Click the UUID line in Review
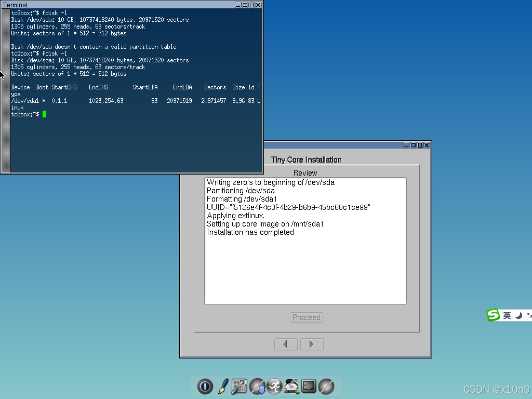Viewport: 532px width, 399px height. click(x=288, y=207)
